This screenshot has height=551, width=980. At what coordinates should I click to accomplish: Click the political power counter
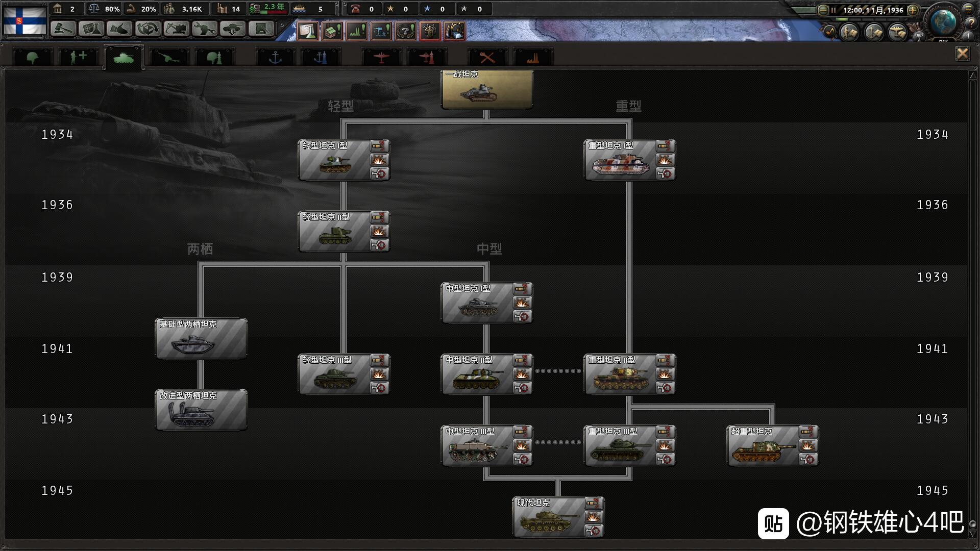tap(66, 9)
